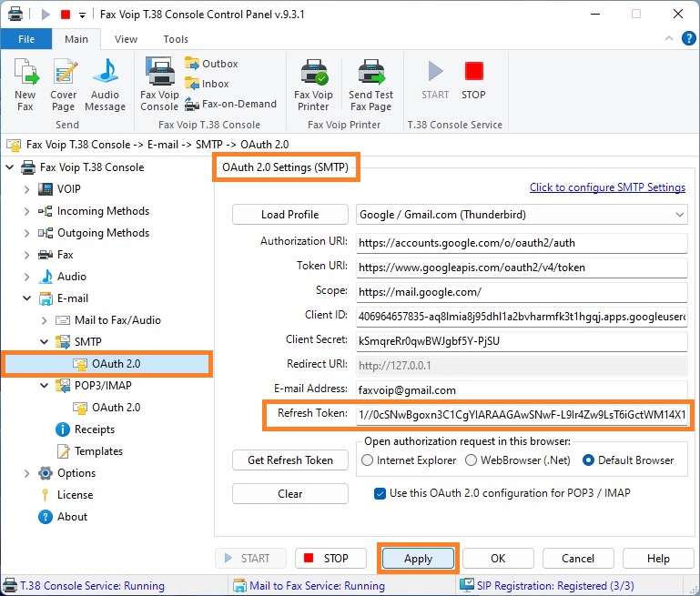Open the Outbox folder
Screen dimensions: 700x596
click(211, 64)
